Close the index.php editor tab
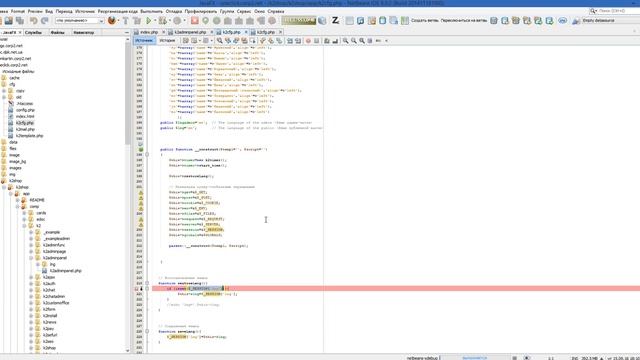The height and width of the screenshot is (360, 640). point(163,32)
